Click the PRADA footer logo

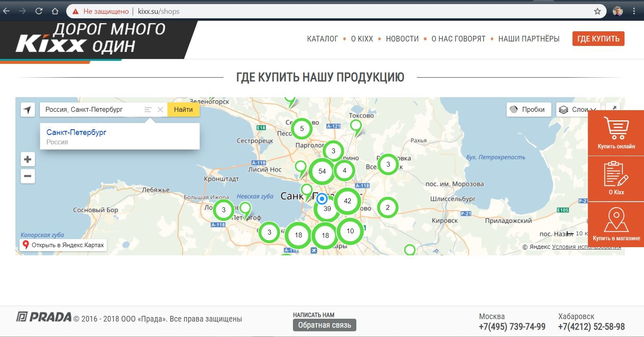(x=43, y=317)
